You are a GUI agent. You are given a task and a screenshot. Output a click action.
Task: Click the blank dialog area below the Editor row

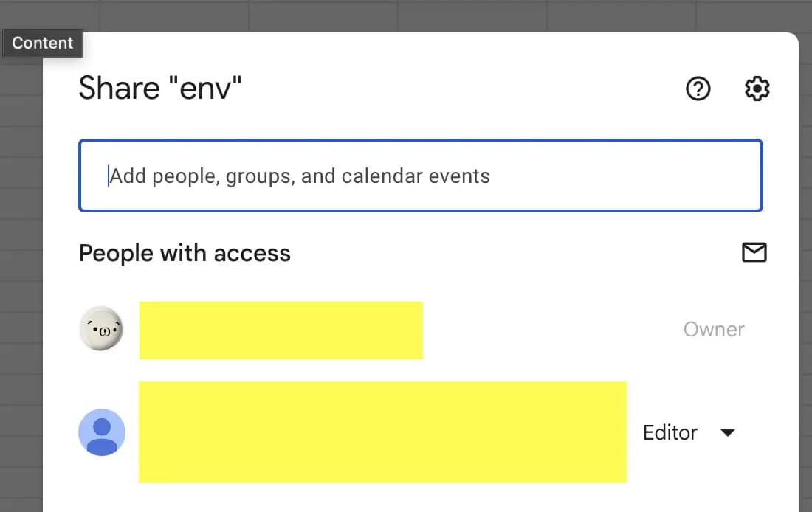point(421,498)
